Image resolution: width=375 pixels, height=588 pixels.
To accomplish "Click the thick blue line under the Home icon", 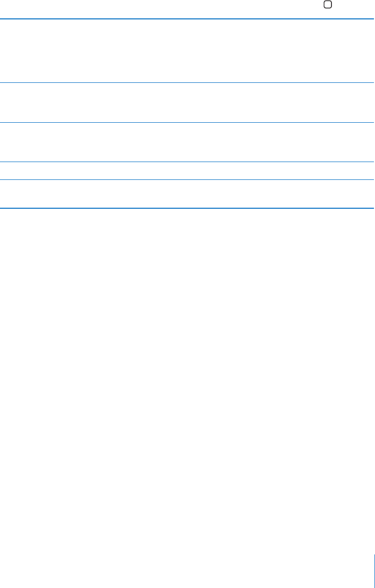I will [x=187, y=19].
